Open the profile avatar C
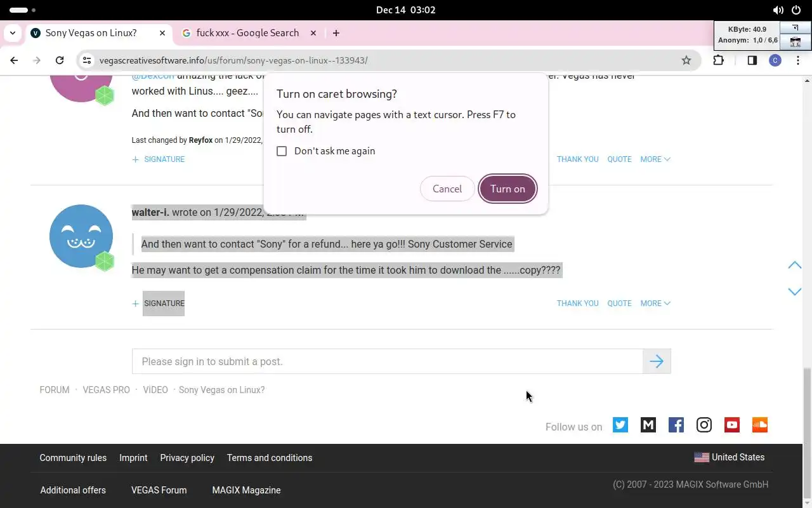The height and width of the screenshot is (508, 812). click(775, 60)
